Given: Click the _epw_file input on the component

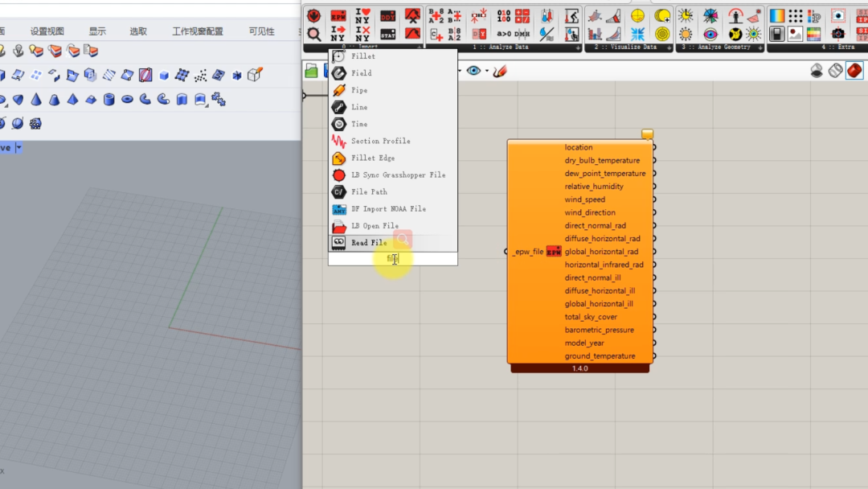Looking at the screenshot, I should [x=527, y=252].
